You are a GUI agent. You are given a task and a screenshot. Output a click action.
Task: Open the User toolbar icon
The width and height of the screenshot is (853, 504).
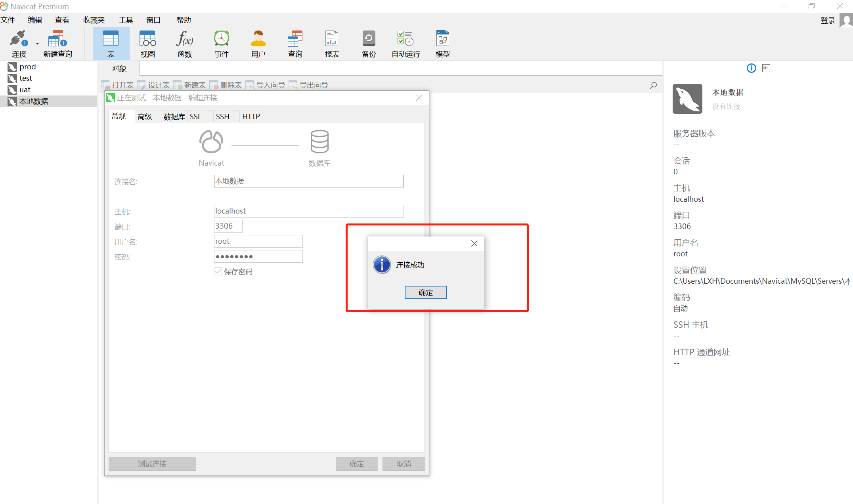click(x=258, y=39)
